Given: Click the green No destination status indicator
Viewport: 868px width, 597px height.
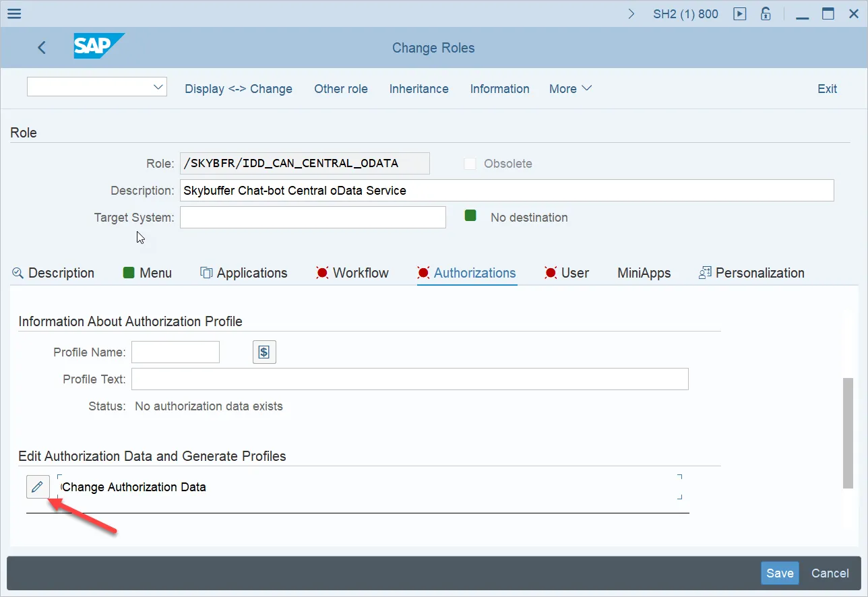Looking at the screenshot, I should tap(470, 216).
